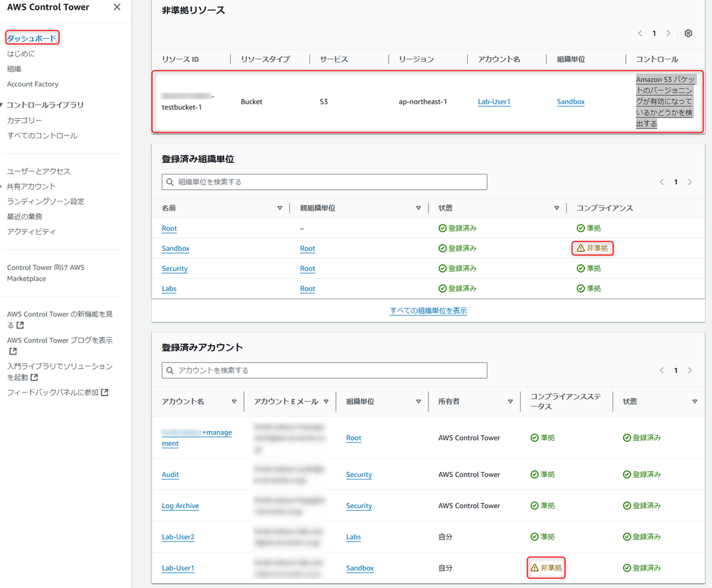Open the management account link
This screenshot has width=712, height=588.
point(197,438)
